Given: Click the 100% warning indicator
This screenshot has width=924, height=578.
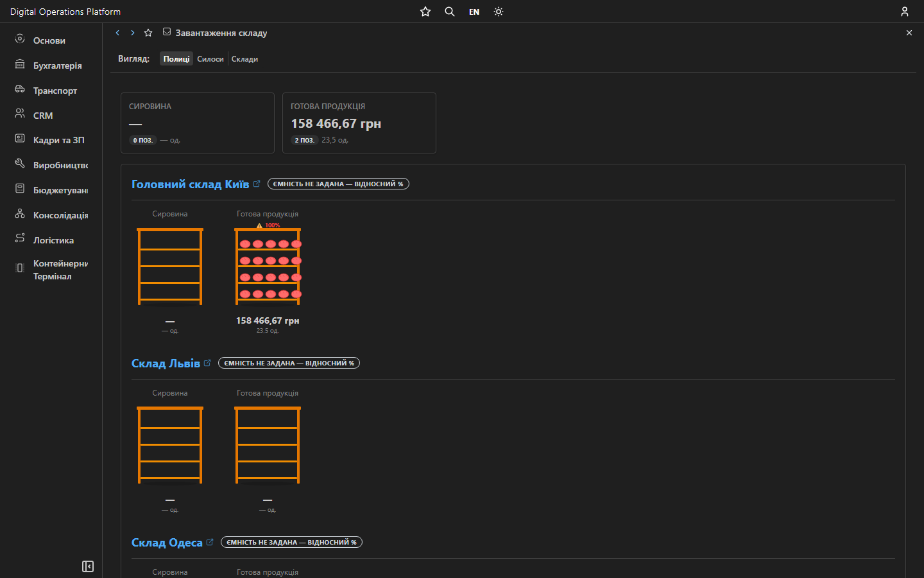Looking at the screenshot, I should pos(268,225).
